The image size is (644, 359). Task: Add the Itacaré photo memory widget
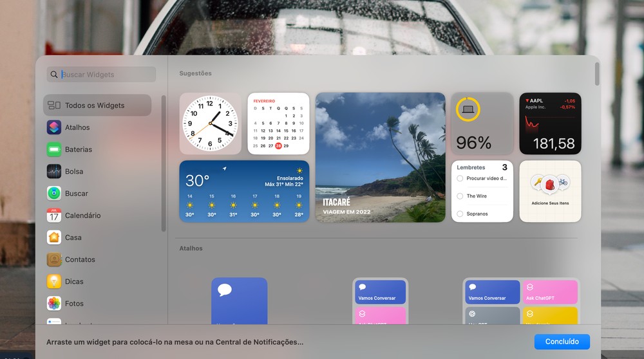380,158
